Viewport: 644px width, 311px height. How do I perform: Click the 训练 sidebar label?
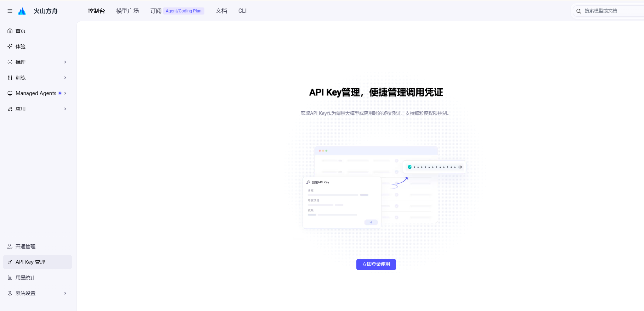tap(21, 78)
